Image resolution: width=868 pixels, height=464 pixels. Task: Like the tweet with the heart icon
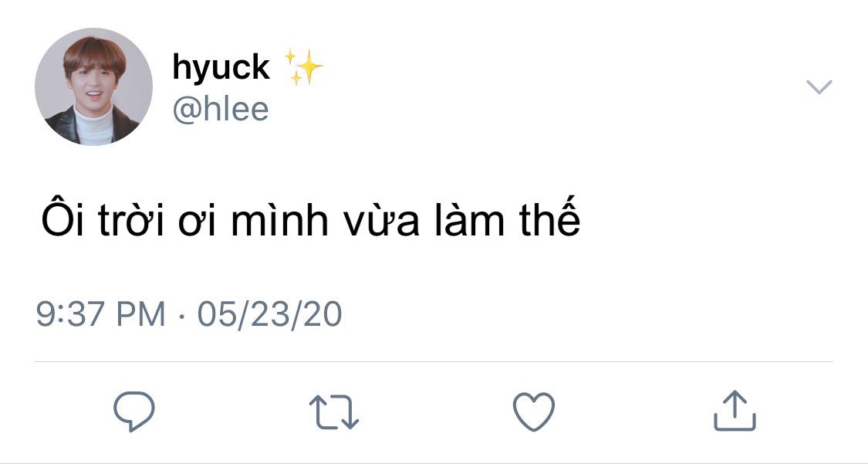pyautogui.click(x=534, y=411)
